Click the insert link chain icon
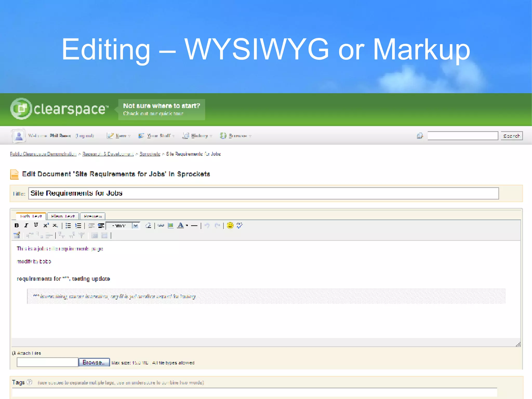Viewport: 532px width, 399px height. (161, 225)
